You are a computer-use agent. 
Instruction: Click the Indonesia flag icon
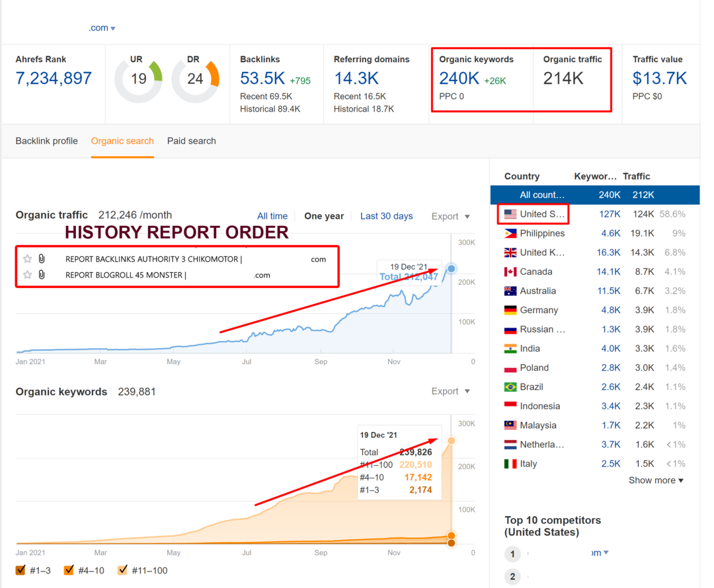(x=510, y=406)
